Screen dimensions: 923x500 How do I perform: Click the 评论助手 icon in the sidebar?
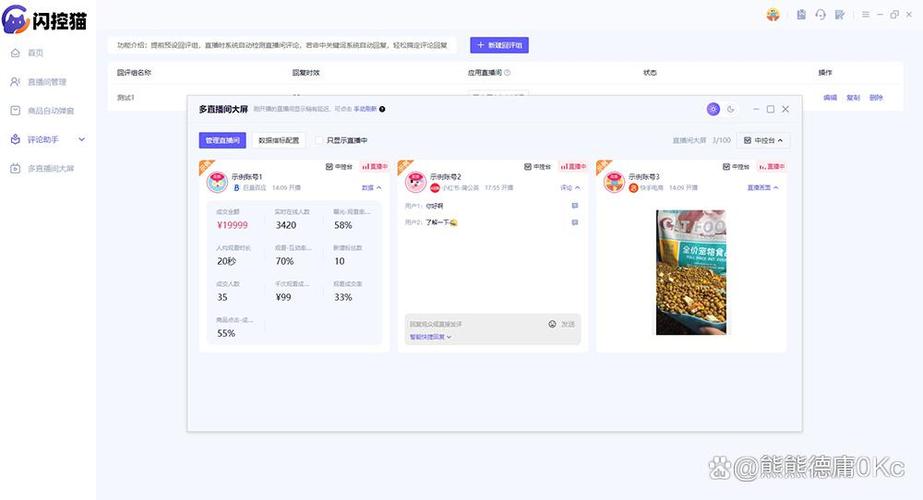coord(15,140)
